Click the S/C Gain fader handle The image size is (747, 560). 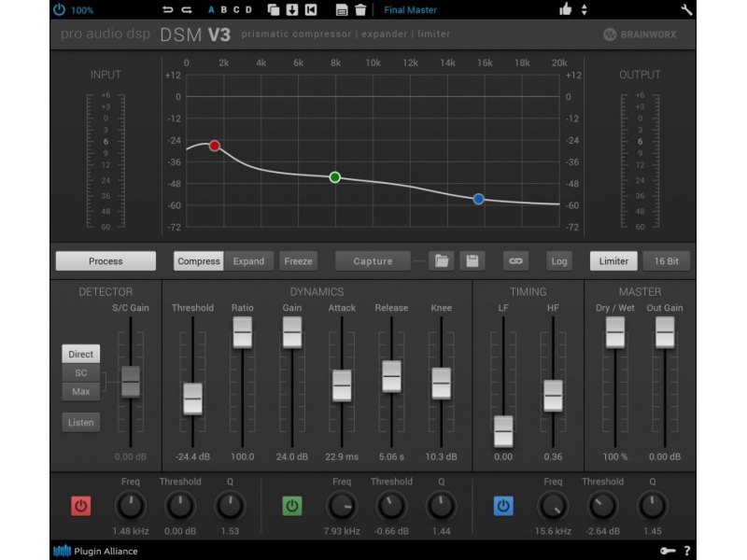point(131,382)
